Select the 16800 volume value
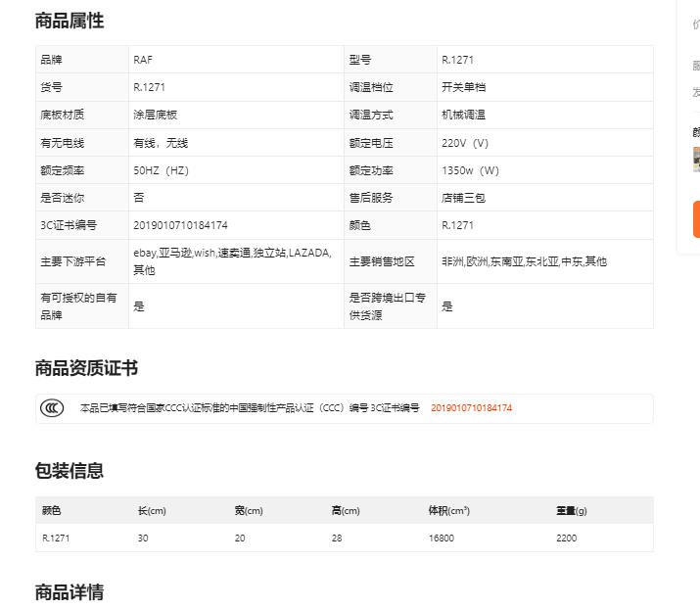This screenshot has width=700, height=609. tap(442, 538)
